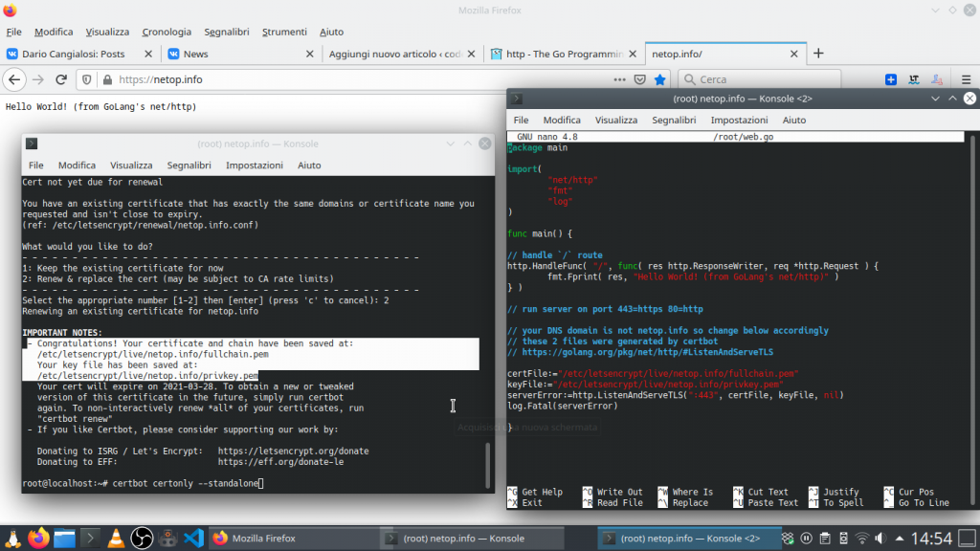Click the blue bookmark star

(x=660, y=79)
